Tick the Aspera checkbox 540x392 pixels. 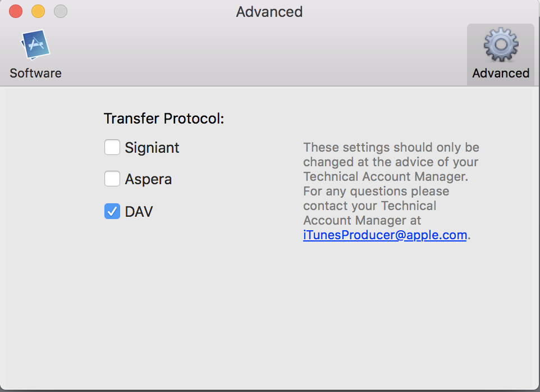pyautogui.click(x=112, y=179)
